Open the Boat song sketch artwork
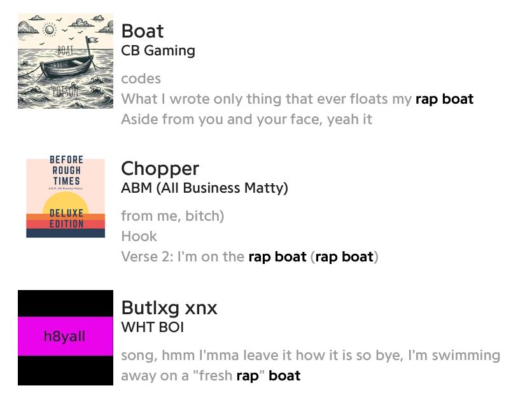This screenshot has height=395, width=532. tap(66, 61)
